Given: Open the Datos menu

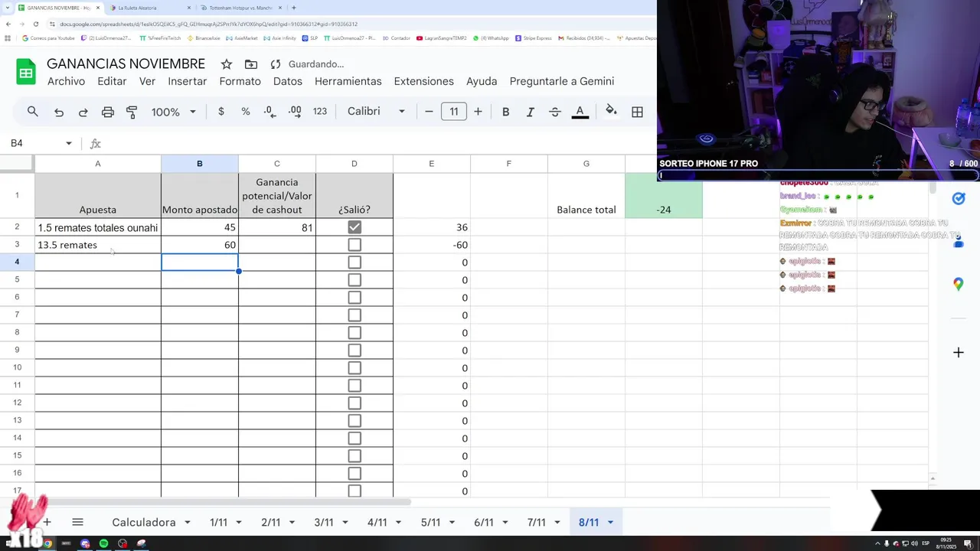Looking at the screenshot, I should point(288,81).
